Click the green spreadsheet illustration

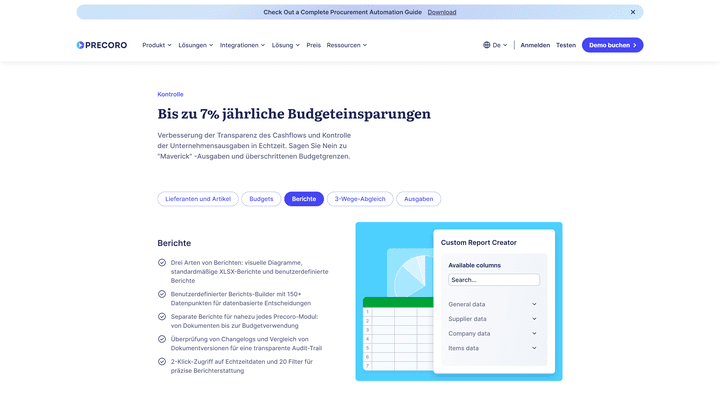click(x=397, y=337)
